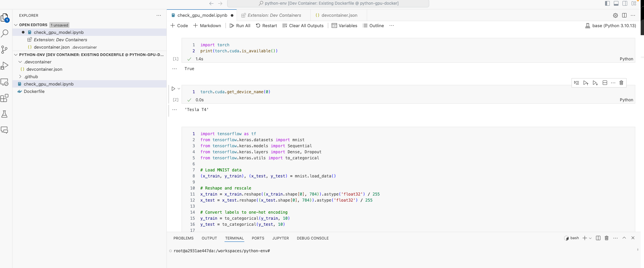644x268 pixels.
Task: Kill the bash terminal with trash icon
Action: tap(606, 238)
